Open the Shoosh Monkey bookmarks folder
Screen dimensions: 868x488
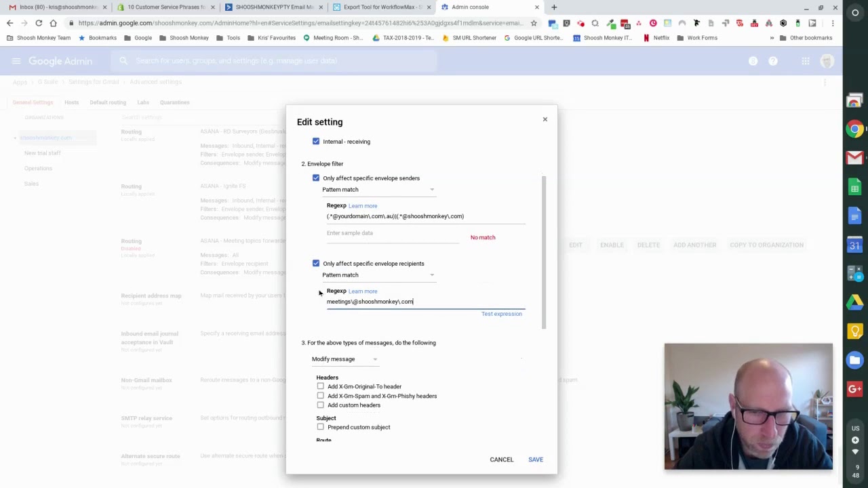184,38
